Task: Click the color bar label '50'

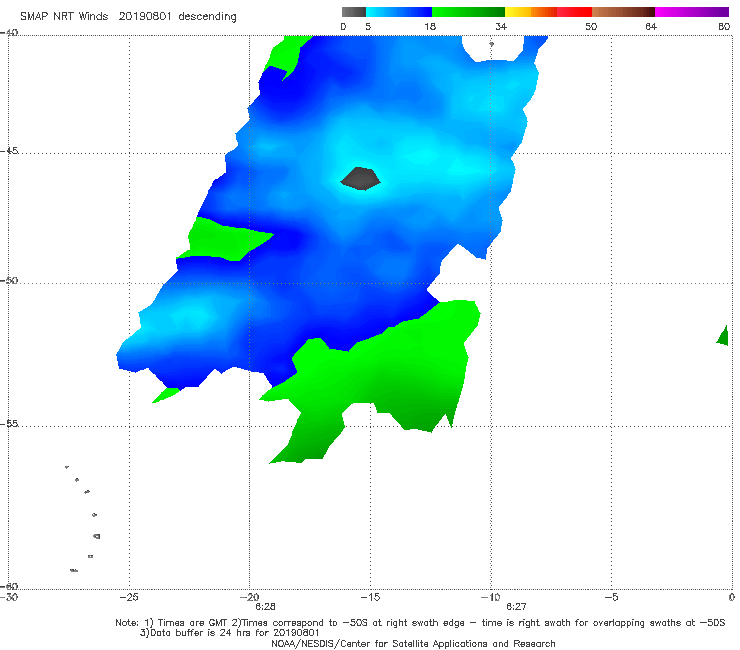Action: click(591, 27)
